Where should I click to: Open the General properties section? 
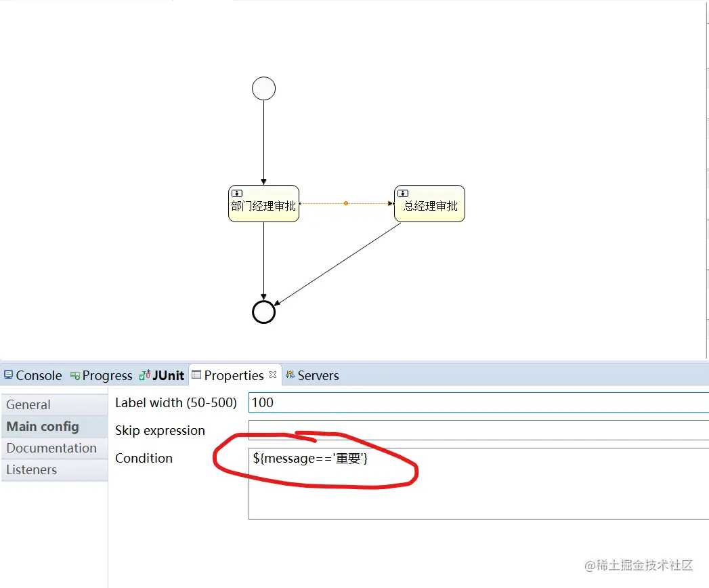55,404
